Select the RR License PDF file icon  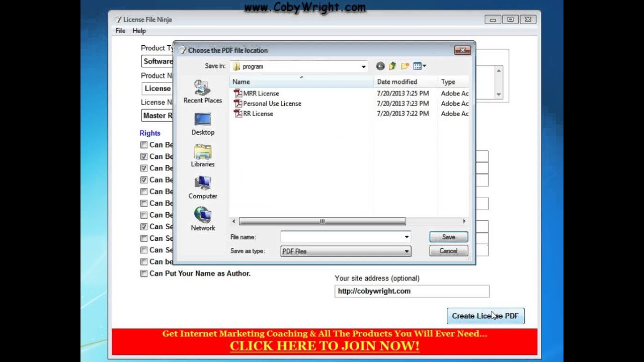coord(238,114)
